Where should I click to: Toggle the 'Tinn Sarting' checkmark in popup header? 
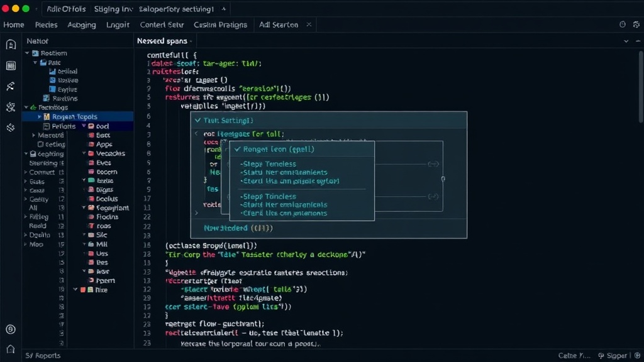pos(198,120)
